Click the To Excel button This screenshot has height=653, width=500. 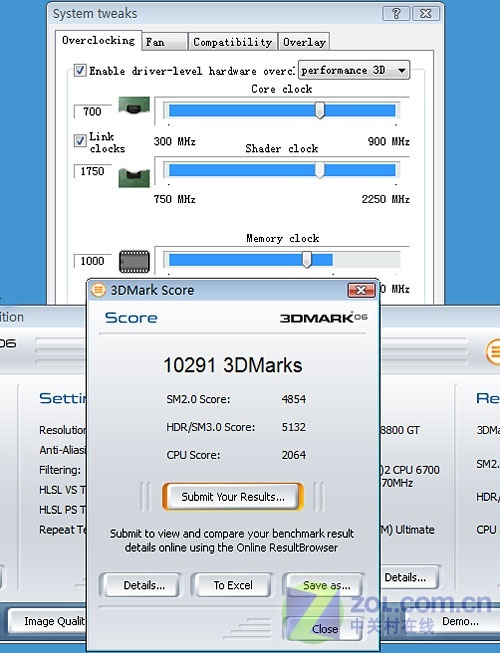point(233,585)
